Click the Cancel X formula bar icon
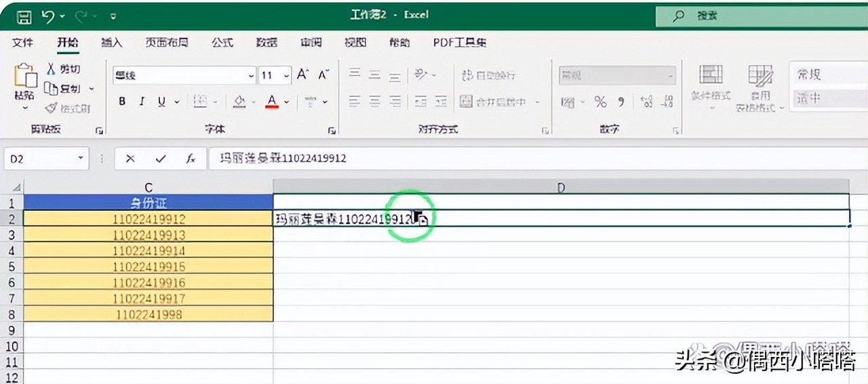This screenshot has width=868, height=384. point(130,158)
